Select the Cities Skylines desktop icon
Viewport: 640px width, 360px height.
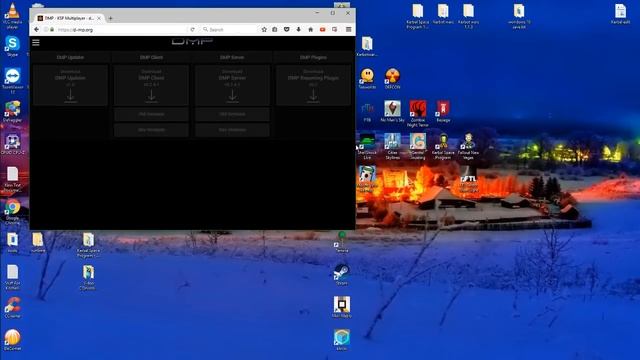tap(392, 146)
